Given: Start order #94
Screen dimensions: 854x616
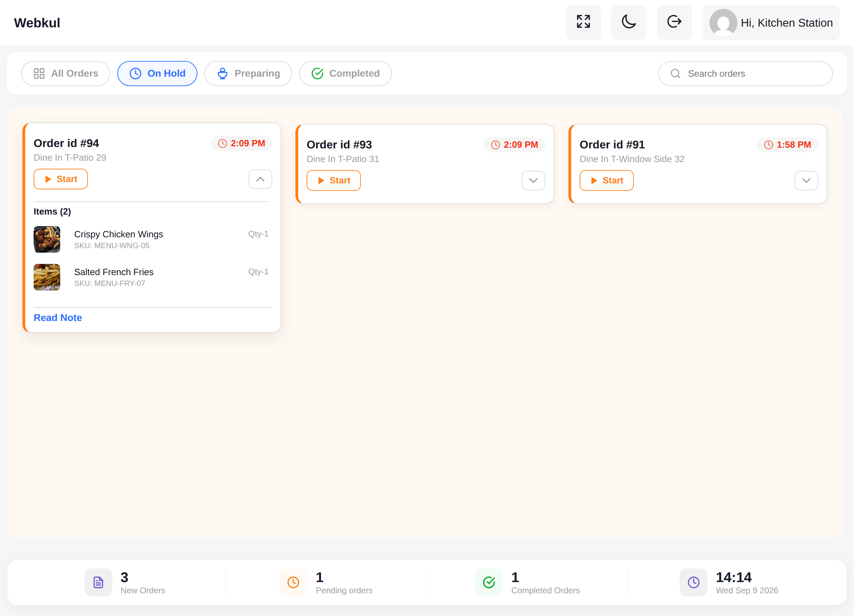Looking at the screenshot, I should [61, 179].
